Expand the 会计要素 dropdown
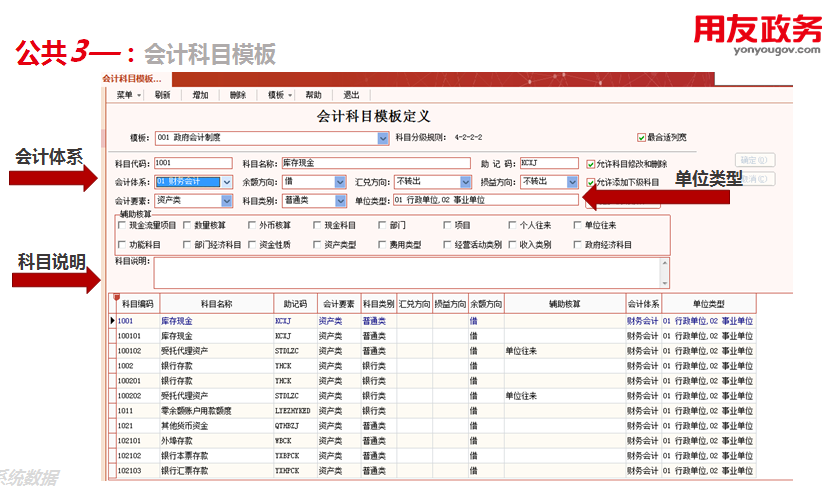Screen dimensions: 825x488 click(x=227, y=201)
